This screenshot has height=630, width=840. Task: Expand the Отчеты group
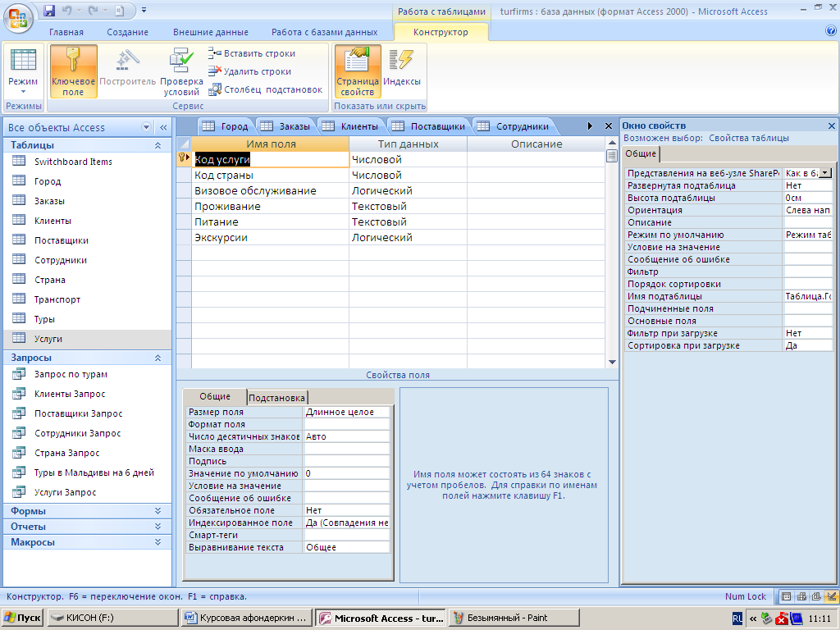158,527
